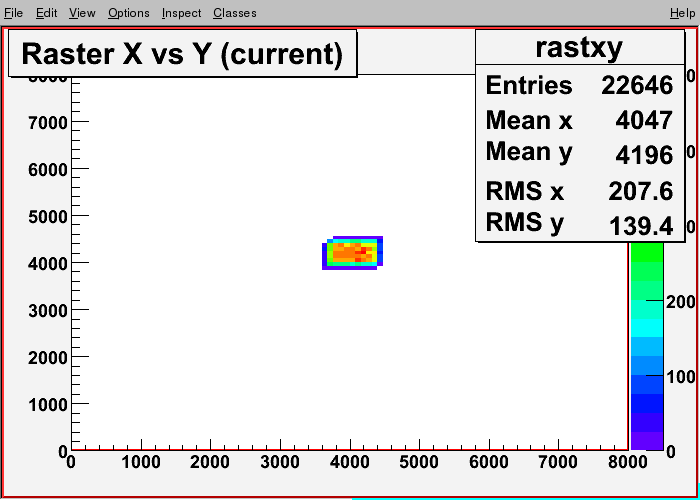Click the 4000 label on the Y axis

48,264
